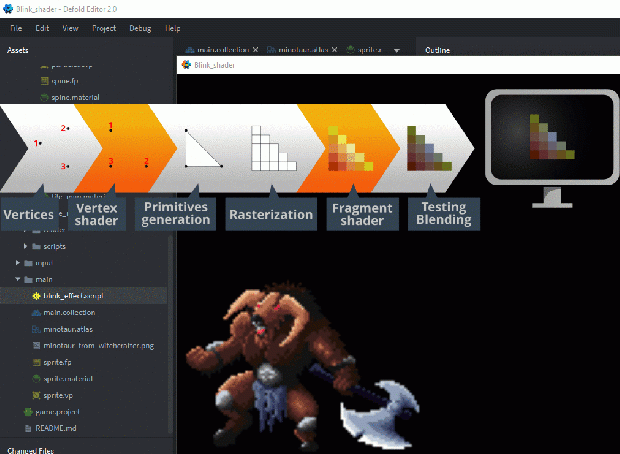The width and height of the screenshot is (620, 454).
Task: Select blink_effect.script in the Assets tree
Action: coord(74,296)
